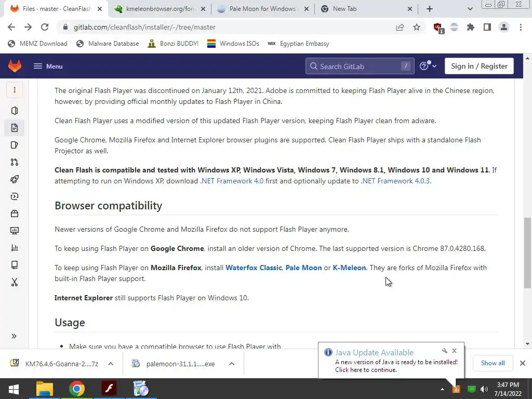
Task: Switch to New Tab tab
Action: pyautogui.click(x=366, y=9)
